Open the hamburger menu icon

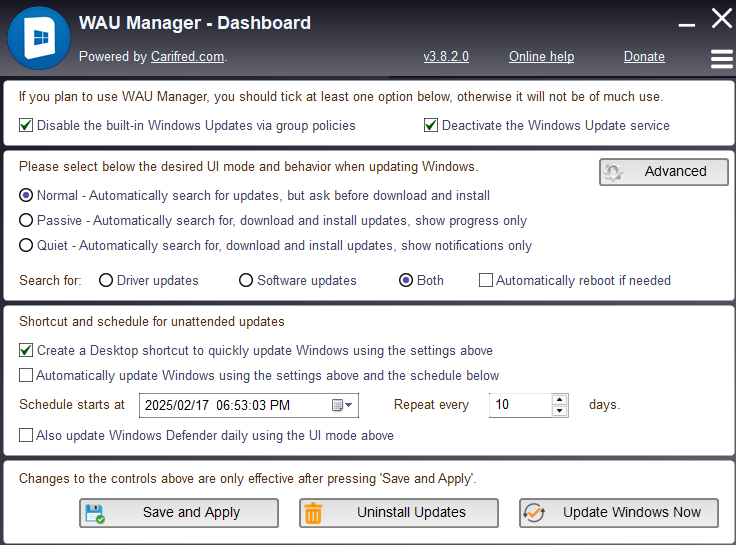click(721, 59)
